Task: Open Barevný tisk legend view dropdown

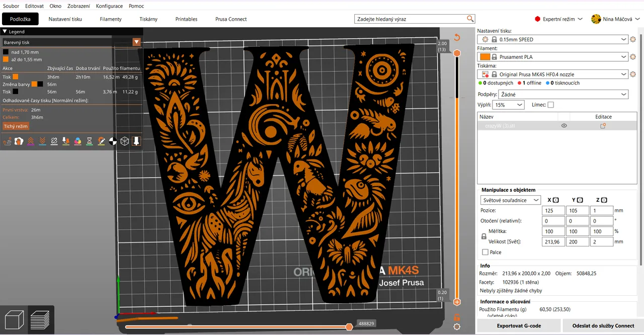Action: tap(71, 42)
